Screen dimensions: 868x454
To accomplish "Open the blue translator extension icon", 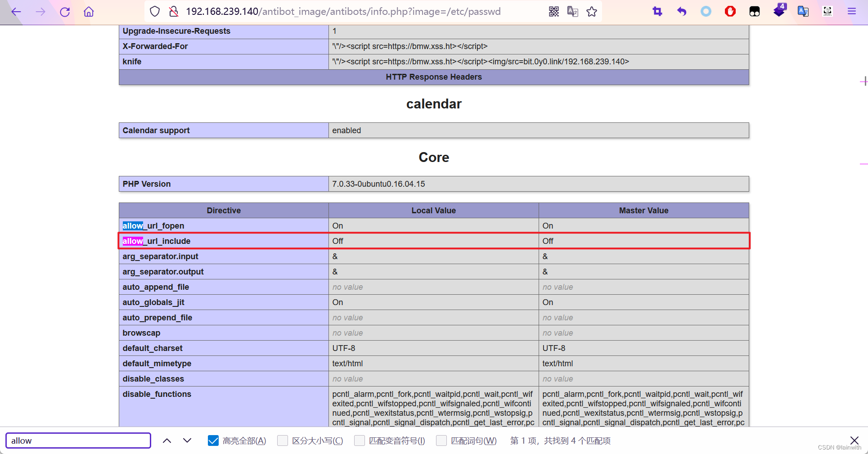I will [803, 12].
